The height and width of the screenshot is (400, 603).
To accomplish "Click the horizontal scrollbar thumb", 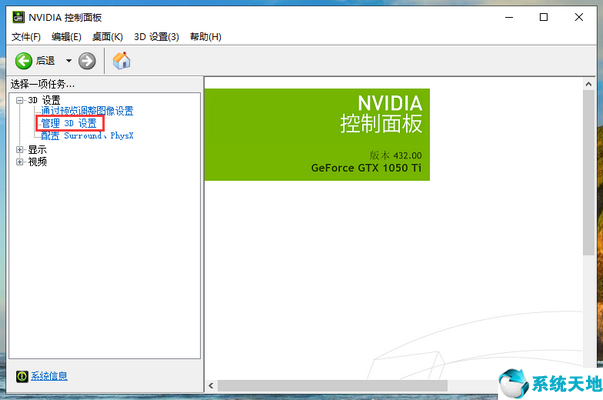I will click(333, 385).
